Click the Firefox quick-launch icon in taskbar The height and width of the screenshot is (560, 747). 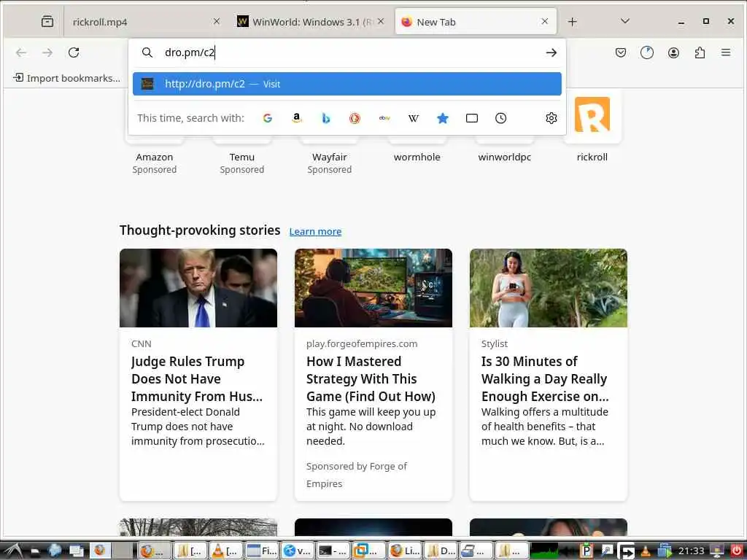coord(99,551)
